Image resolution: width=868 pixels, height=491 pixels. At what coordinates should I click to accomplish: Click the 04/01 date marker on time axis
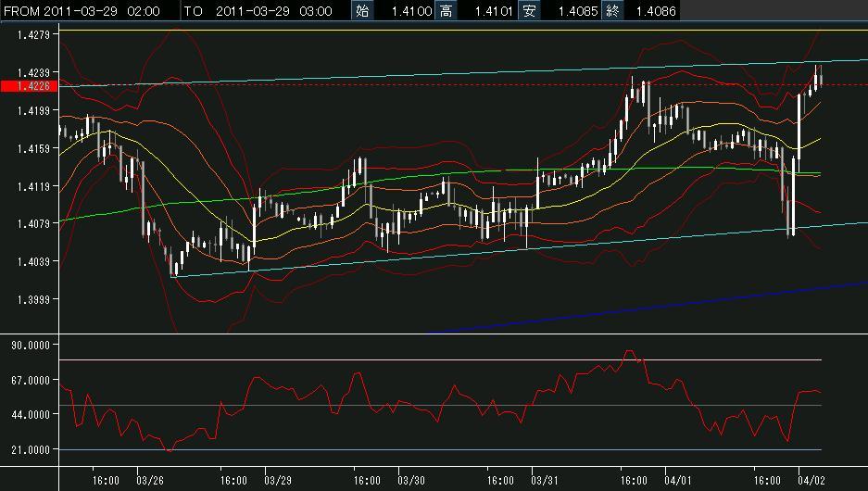(x=677, y=481)
